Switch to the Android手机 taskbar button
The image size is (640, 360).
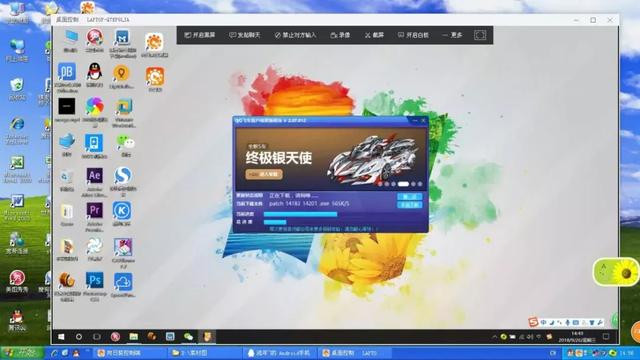pos(279,353)
